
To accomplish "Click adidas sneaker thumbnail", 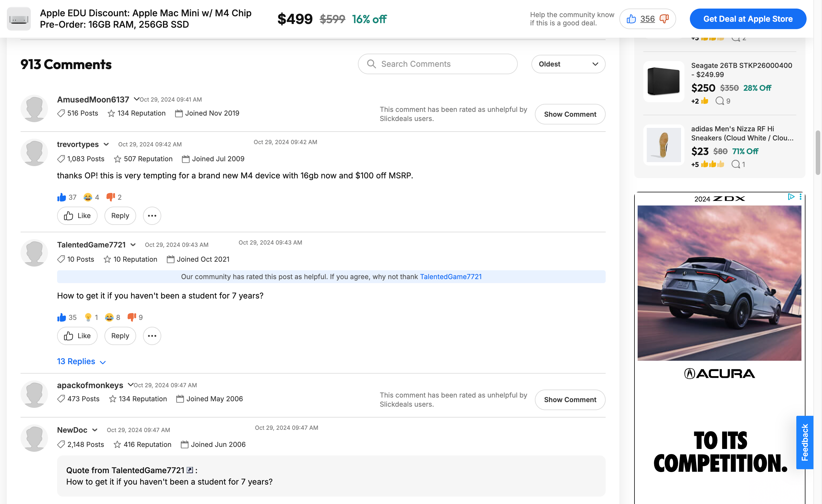I will click(663, 145).
